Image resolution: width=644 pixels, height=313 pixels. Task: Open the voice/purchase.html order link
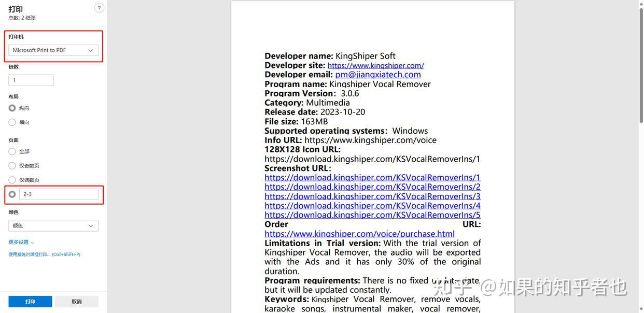(359, 234)
